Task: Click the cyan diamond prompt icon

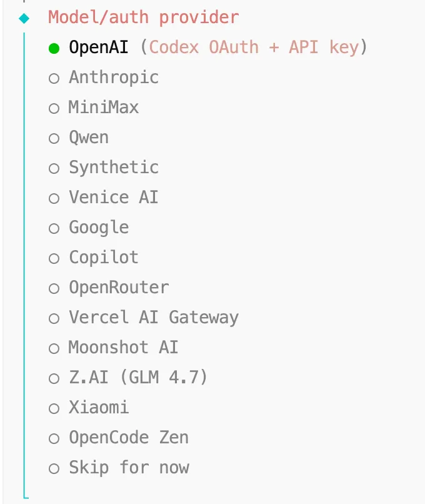Action: click(x=24, y=18)
